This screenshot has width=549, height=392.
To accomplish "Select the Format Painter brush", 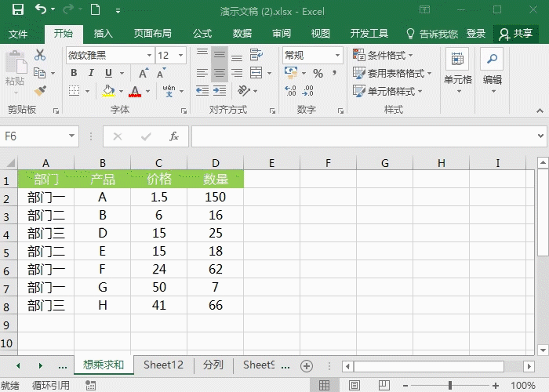I will pos(40,91).
